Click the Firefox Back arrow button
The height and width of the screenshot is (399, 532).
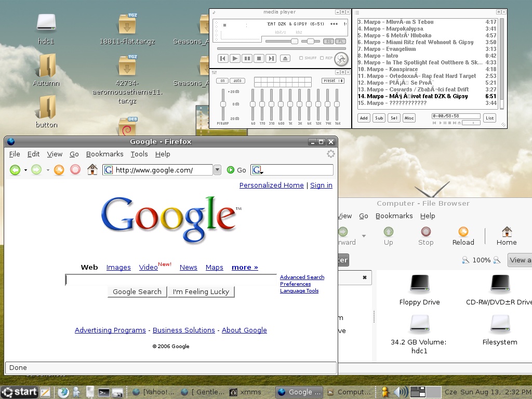click(15, 170)
